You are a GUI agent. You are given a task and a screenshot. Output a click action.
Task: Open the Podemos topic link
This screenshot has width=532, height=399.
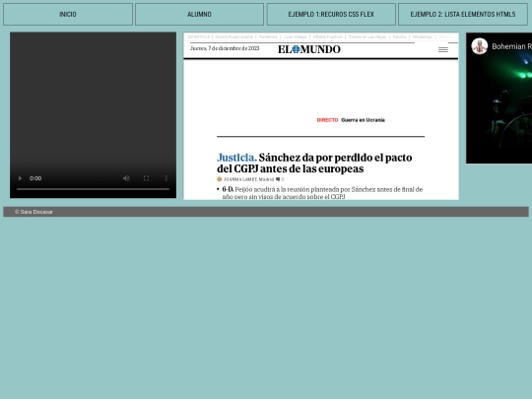pyautogui.click(x=268, y=36)
